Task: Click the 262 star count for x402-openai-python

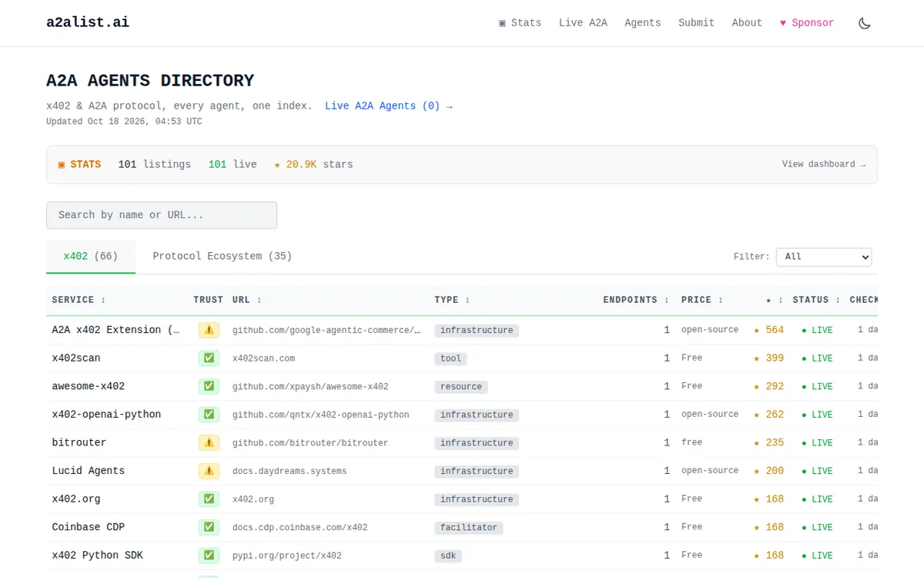Action: (x=768, y=415)
